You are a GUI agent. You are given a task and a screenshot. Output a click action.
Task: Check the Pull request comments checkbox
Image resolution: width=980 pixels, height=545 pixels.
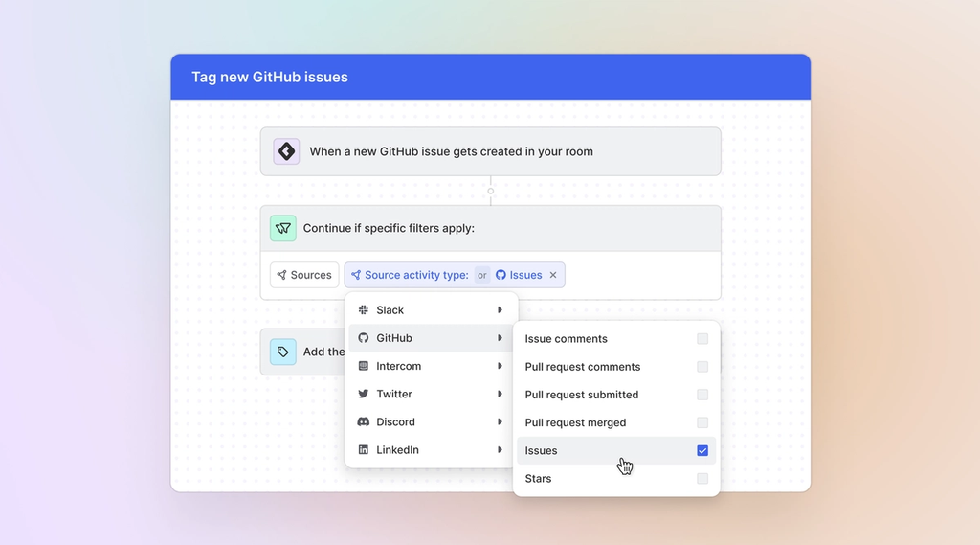[702, 367]
